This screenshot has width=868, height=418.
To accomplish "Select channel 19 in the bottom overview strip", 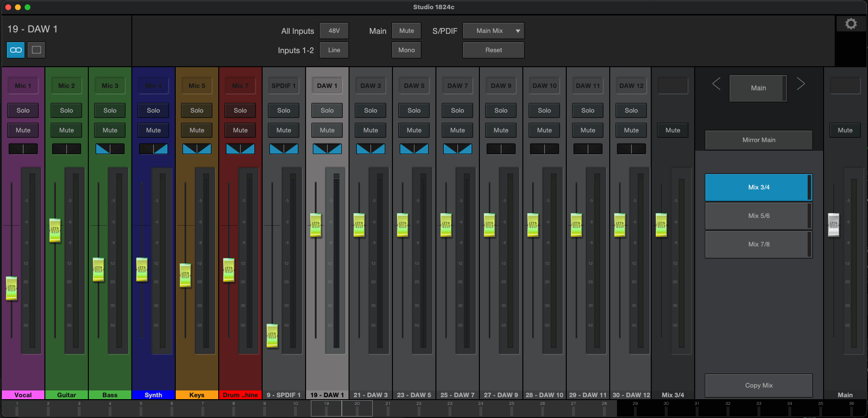I will (x=326, y=408).
